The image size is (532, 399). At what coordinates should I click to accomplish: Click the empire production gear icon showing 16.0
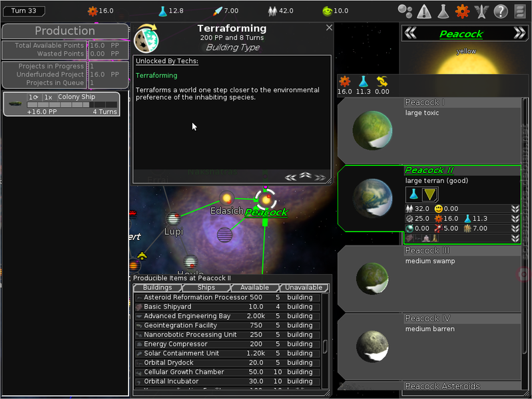tap(93, 11)
